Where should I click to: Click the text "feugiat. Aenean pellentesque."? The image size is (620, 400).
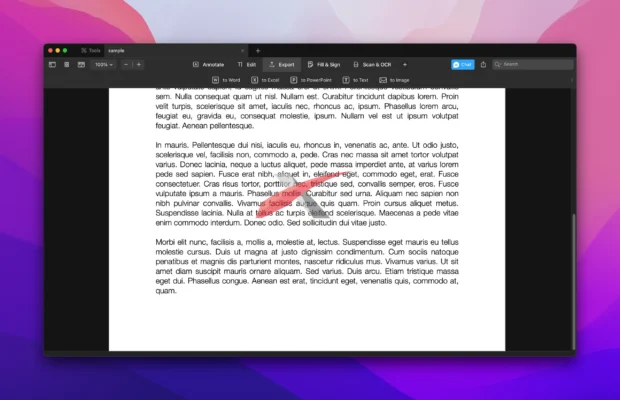204,126
